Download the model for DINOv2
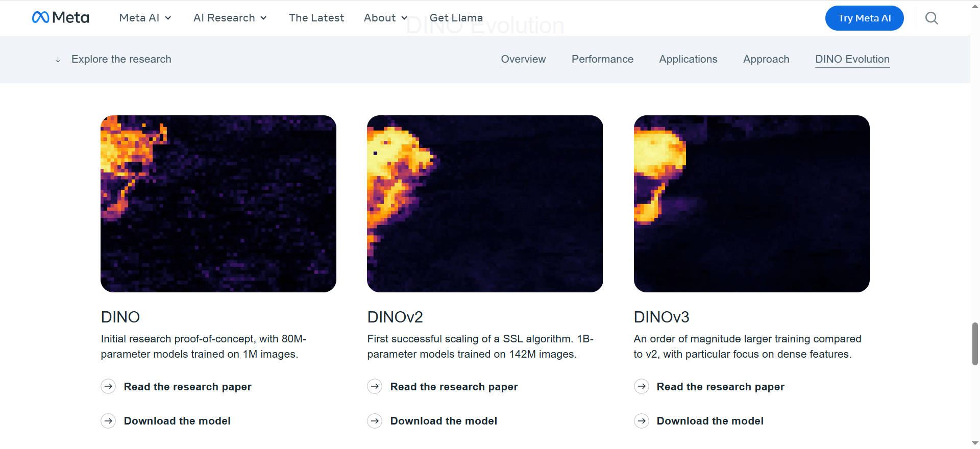 coord(444,421)
